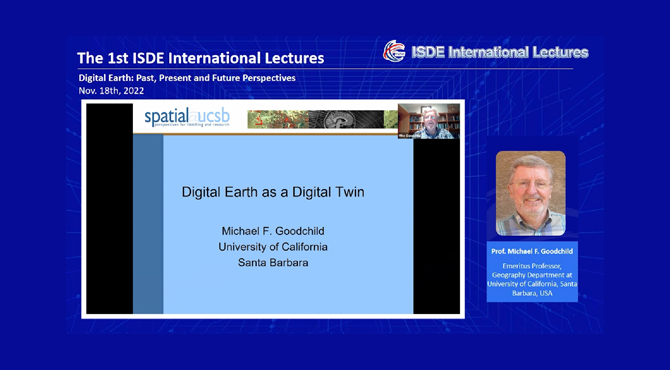
Task: Click the Prof. Goodchild portrait photo
Action: point(530,193)
